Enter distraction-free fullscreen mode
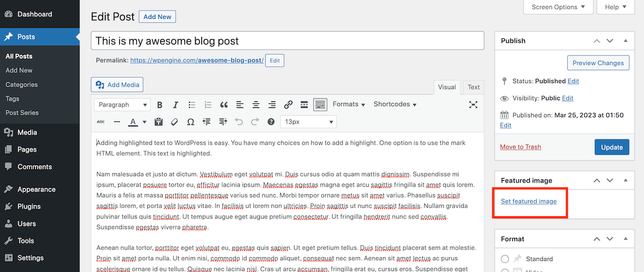Viewport: 644px width, 272px height. [473, 105]
